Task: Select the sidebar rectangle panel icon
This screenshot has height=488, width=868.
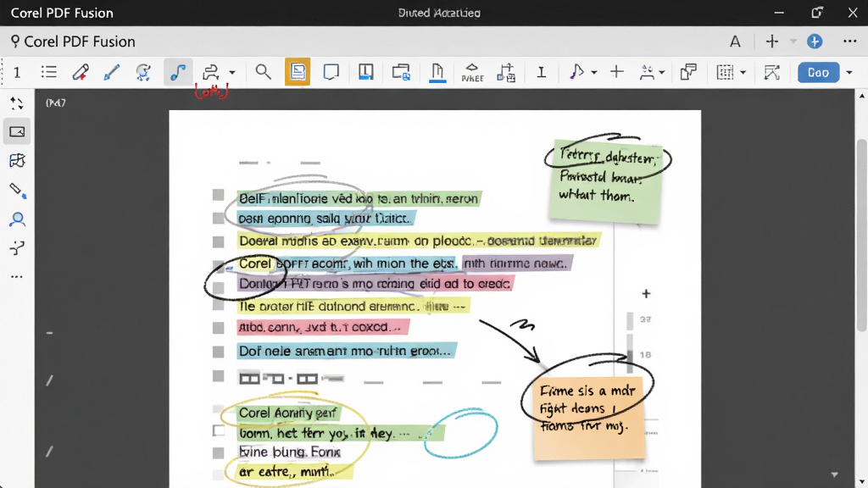Action: pos(17,131)
